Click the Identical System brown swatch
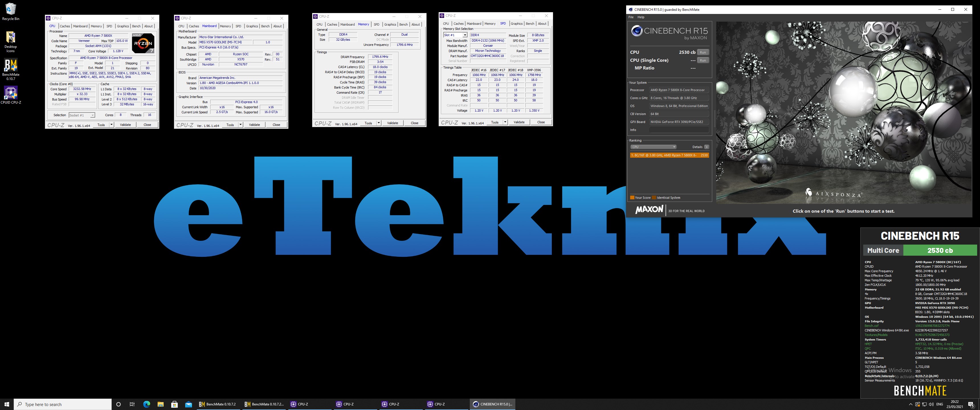The height and width of the screenshot is (410, 980). tap(654, 197)
